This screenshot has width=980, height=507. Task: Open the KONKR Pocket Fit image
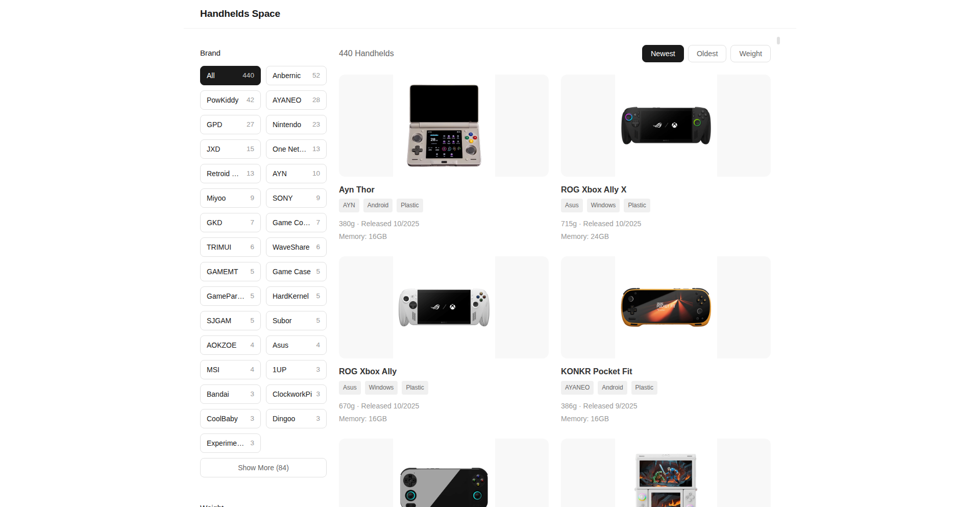[666, 307]
